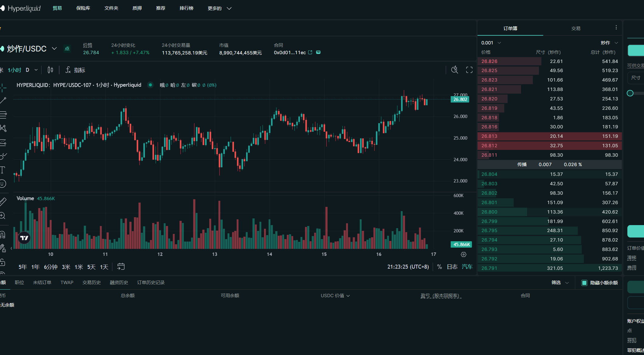
Task: Select the 5天 time range button
Action: (91, 267)
